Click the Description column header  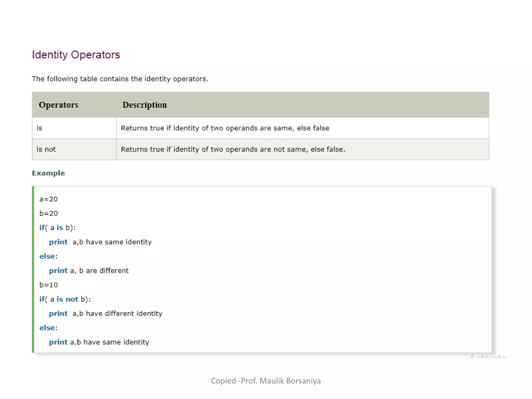[x=144, y=105]
